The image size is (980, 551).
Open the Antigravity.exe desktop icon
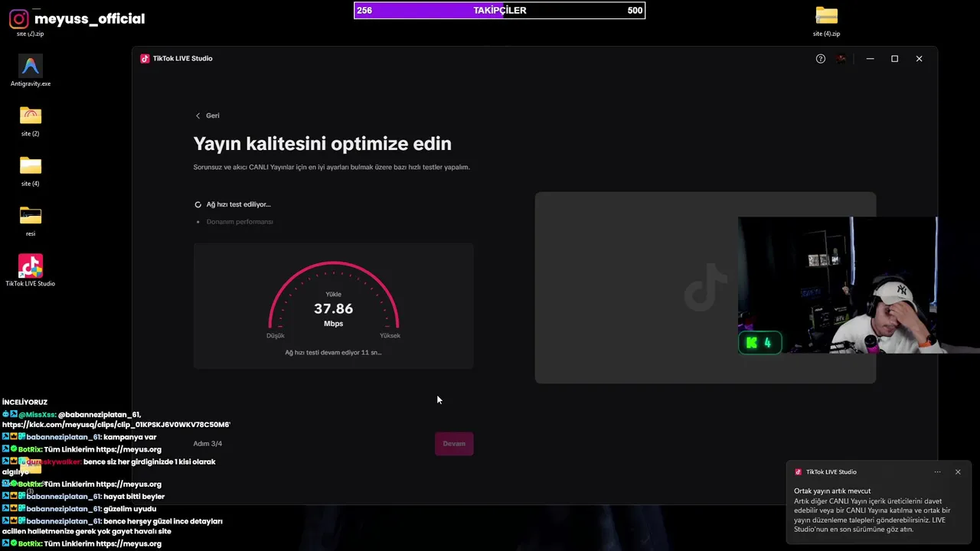pyautogui.click(x=31, y=71)
